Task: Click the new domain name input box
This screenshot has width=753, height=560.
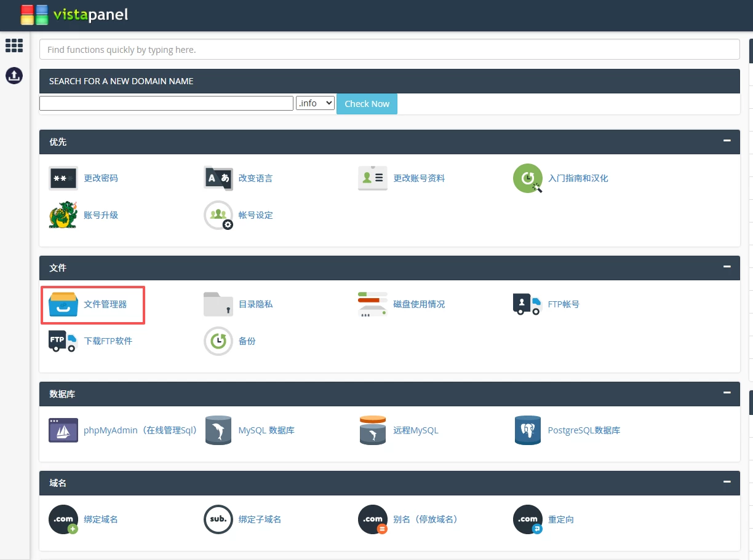Action: 166,103
